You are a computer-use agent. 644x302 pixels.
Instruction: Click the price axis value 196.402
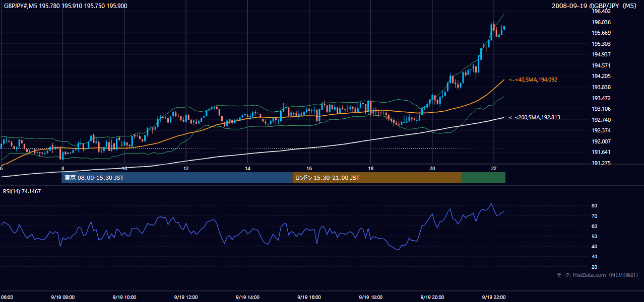(601, 11)
